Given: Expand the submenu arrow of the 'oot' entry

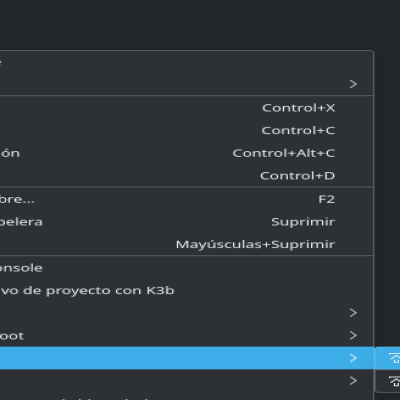Looking at the screenshot, I should coord(353,335).
